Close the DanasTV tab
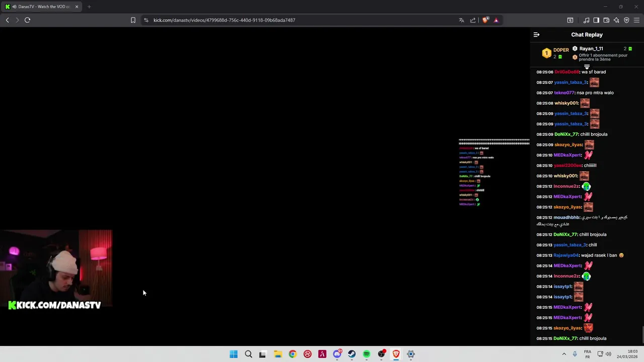 pos(76,7)
